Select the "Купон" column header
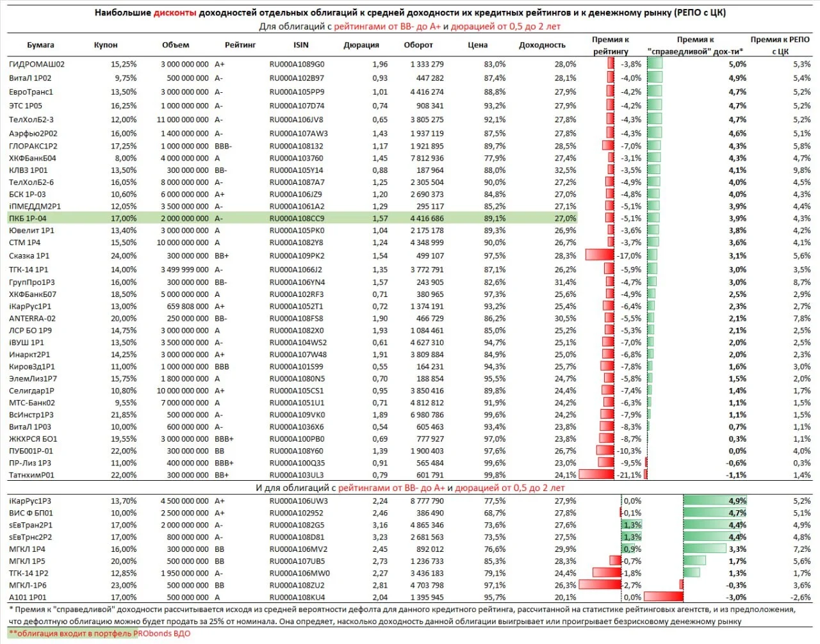Viewport: 820px width, 644px height. pyautogui.click(x=106, y=45)
